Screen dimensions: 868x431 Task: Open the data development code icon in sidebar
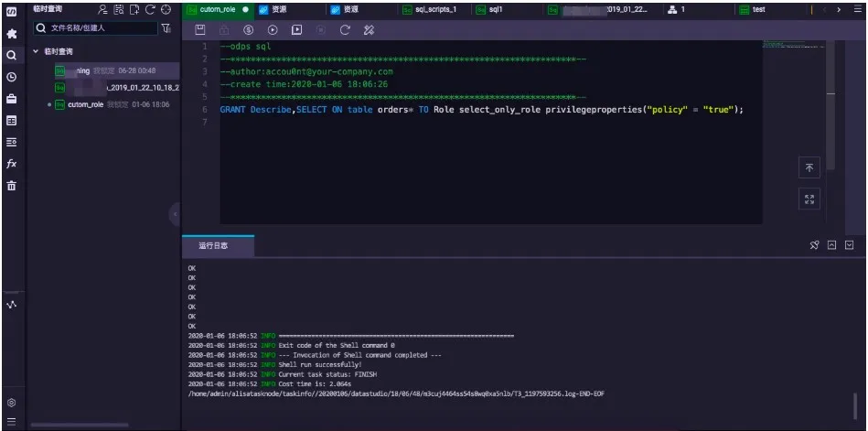(x=11, y=11)
